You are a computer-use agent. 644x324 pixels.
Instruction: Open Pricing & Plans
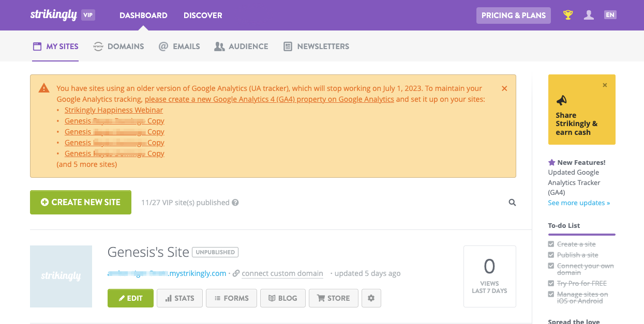tap(514, 15)
